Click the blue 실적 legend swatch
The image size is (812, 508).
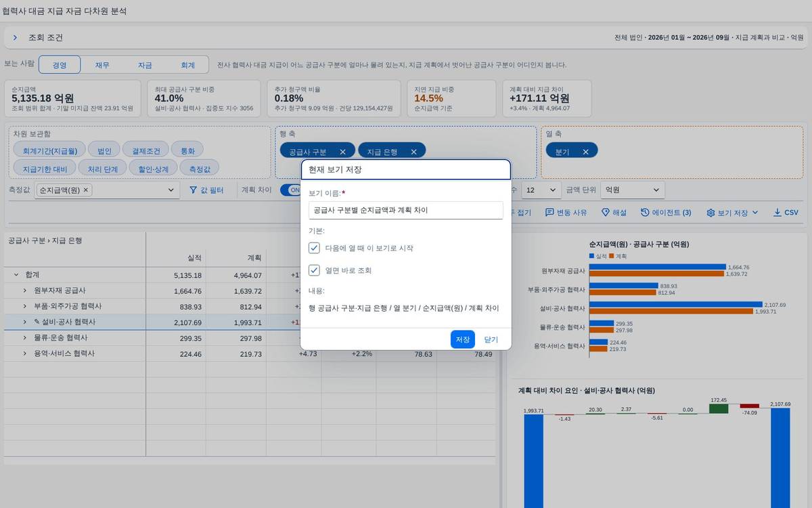(591, 256)
